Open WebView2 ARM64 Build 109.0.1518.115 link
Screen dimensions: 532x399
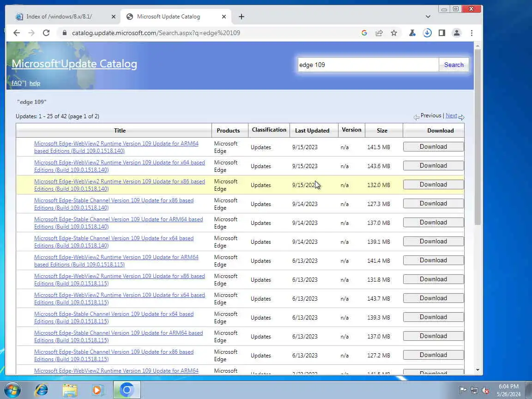pos(116,261)
